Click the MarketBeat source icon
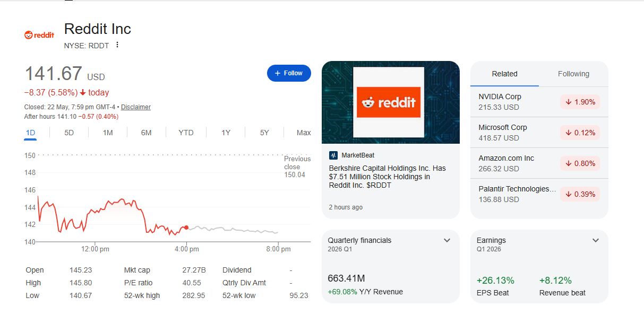The image size is (644, 315). click(x=333, y=155)
